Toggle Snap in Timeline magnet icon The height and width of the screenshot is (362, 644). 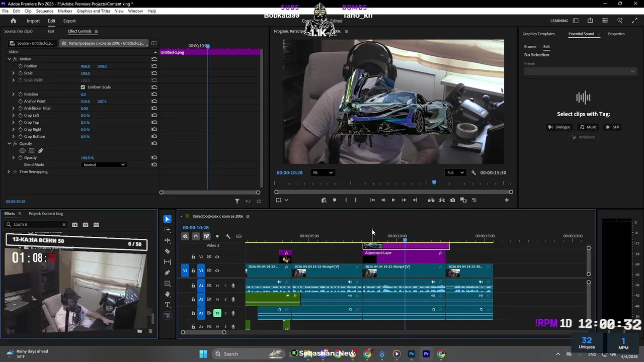point(196,236)
